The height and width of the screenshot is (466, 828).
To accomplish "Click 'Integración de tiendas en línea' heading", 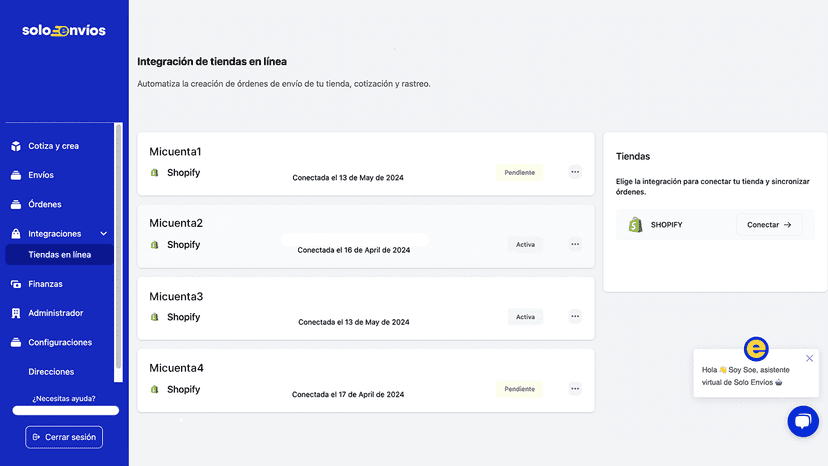I will [x=212, y=61].
